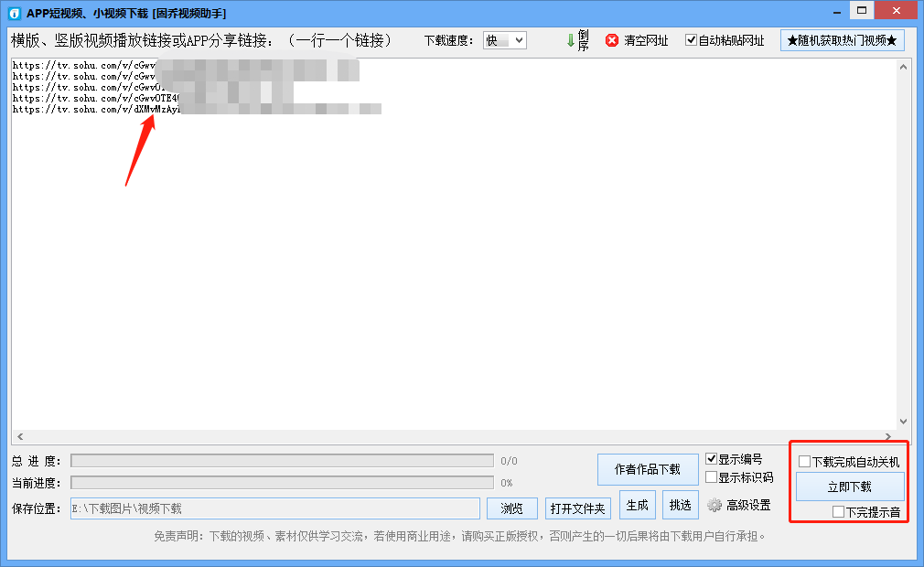Screen dimensions: 924x567
Task: Click the link containing cGwvOTE4
Action: click(153, 99)
